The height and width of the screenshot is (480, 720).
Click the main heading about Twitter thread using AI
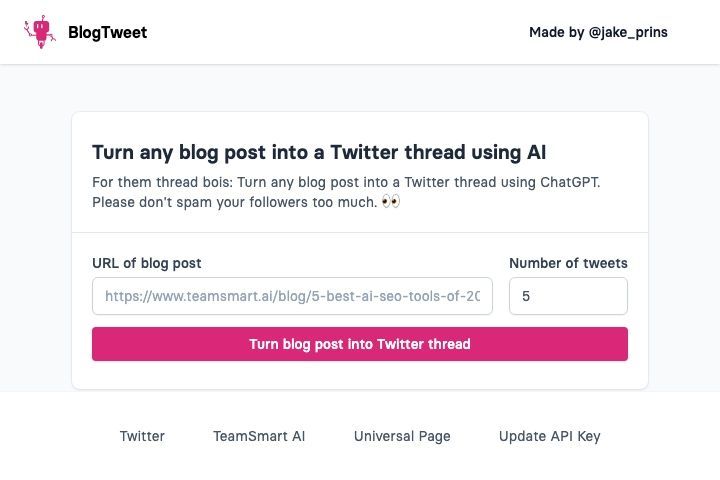(319, 152)
